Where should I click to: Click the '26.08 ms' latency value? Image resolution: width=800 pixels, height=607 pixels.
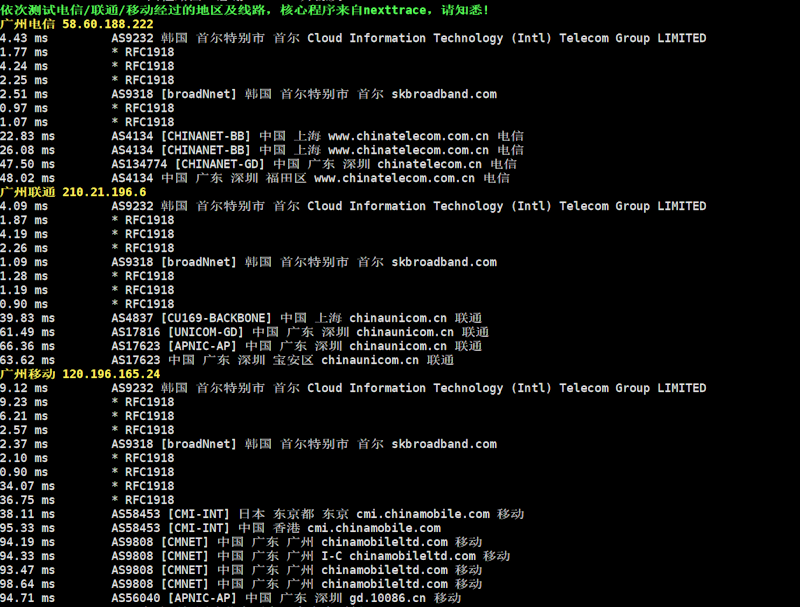point(28,150)
